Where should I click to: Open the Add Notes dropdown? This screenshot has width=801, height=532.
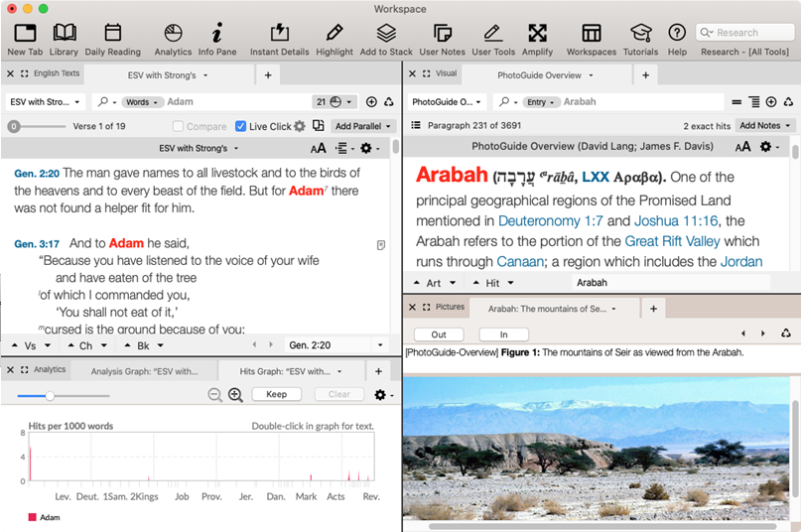pyautogui.click(x=765, y=126)
